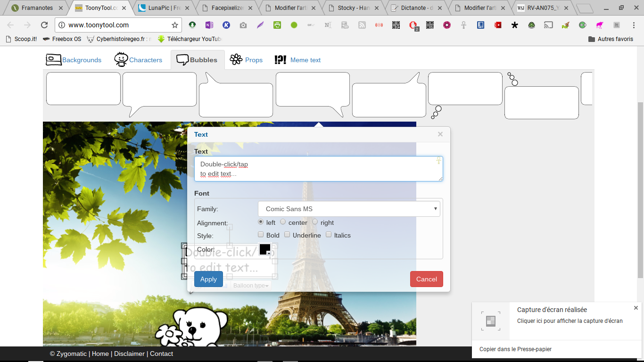The image size is (644, 362).
Task: Click the Home footer link
Action: click(100, 354)
